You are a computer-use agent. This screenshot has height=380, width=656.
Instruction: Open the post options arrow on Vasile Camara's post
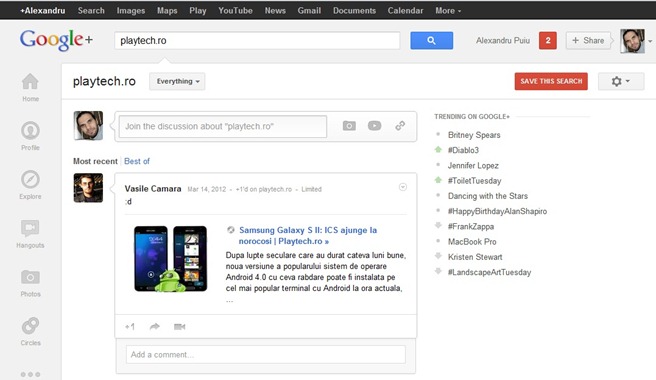[x=402, y=187]
